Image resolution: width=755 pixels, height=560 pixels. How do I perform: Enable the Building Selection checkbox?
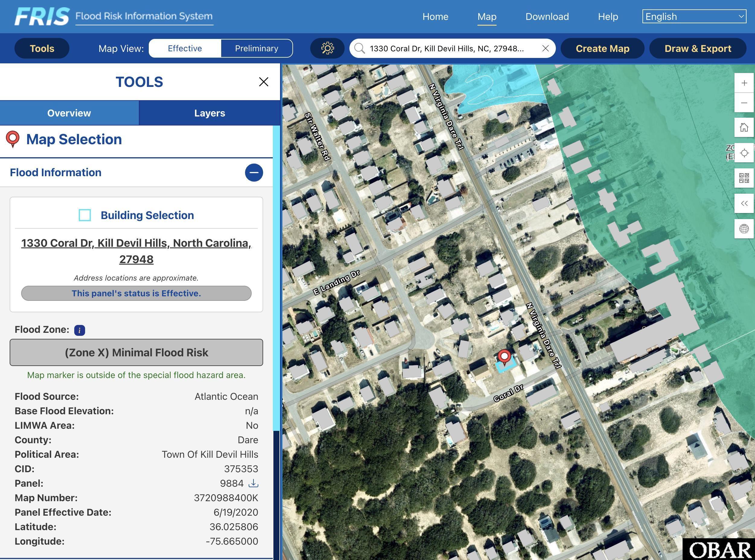(x=85, y=215)
